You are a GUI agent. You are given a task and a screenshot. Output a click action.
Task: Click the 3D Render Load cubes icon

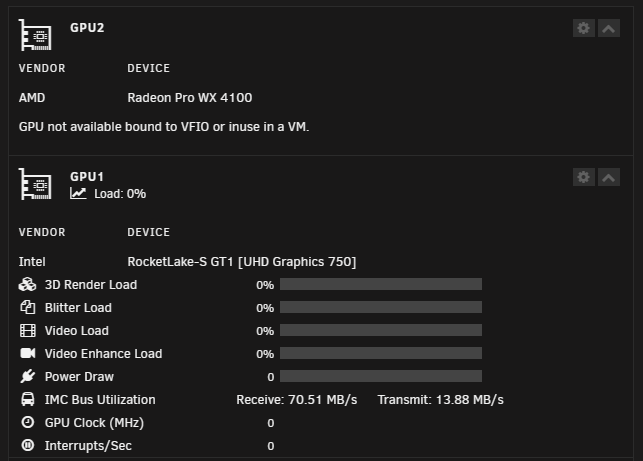coord(27,284)
